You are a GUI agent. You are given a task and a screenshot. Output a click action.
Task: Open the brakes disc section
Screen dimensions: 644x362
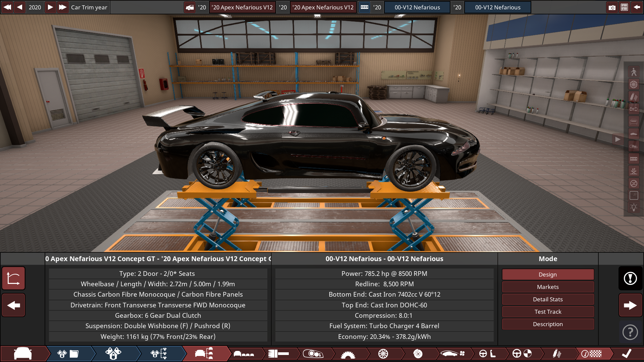tap(418, 354)
